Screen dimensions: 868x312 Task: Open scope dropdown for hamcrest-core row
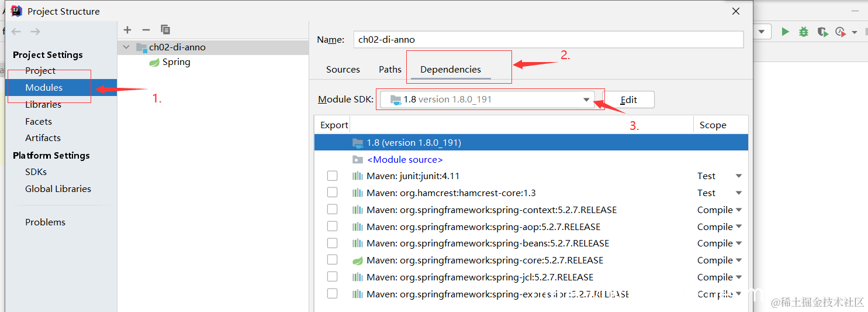pos(739,193)
